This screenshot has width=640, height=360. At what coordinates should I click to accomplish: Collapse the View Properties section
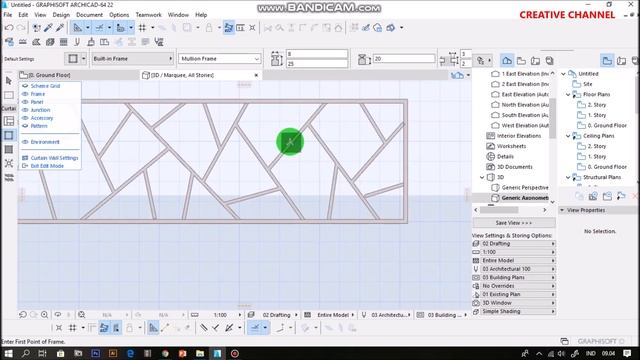coord(562,210)
